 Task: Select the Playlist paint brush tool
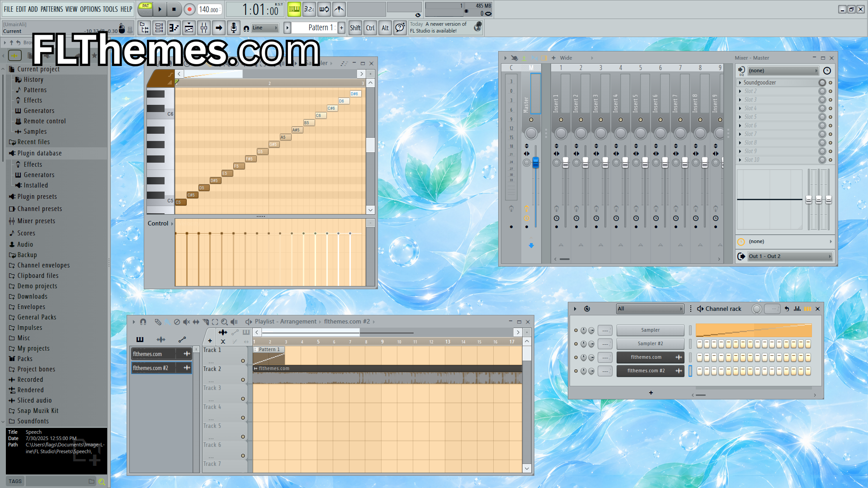click(167, 322)
